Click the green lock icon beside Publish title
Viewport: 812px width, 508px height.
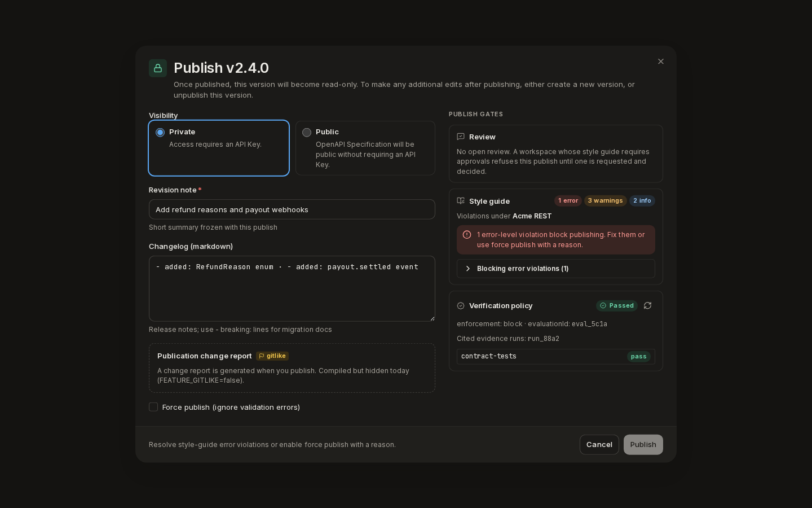tap(158, 68)
